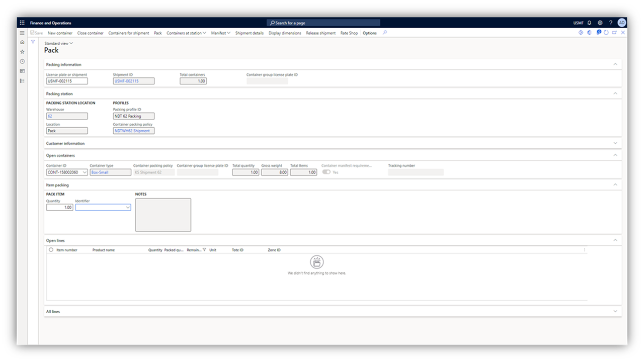Go to the Home icon in sidebar
This screenshot has height=362, width=644.
click(22, 42)
